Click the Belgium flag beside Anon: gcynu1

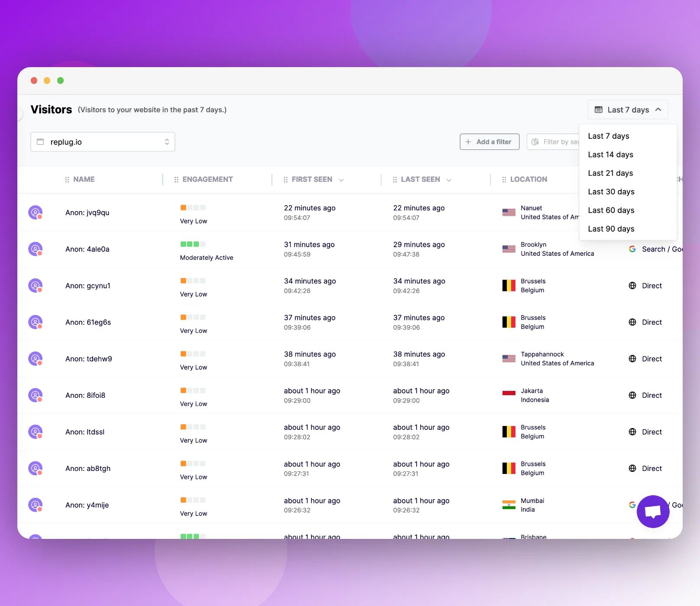pos(509,286)
